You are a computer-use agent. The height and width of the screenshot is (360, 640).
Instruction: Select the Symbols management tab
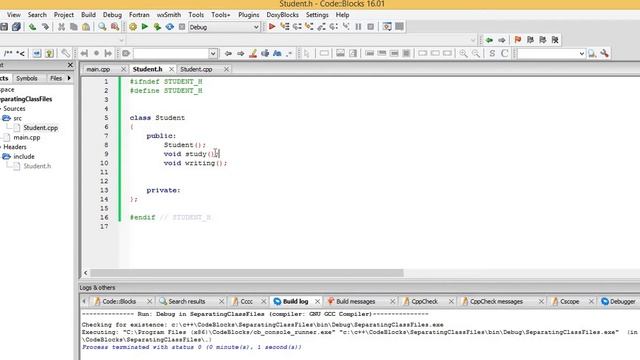(x=27, y=78)
